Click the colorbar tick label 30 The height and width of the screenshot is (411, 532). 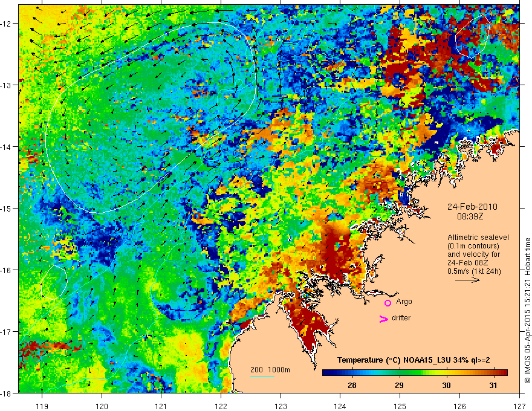(446, 385)
